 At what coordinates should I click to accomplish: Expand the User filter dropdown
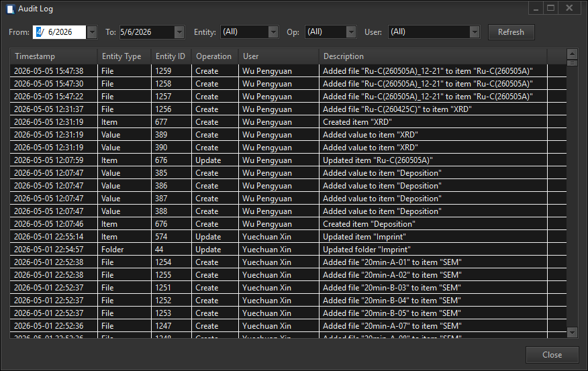[475, 32]
